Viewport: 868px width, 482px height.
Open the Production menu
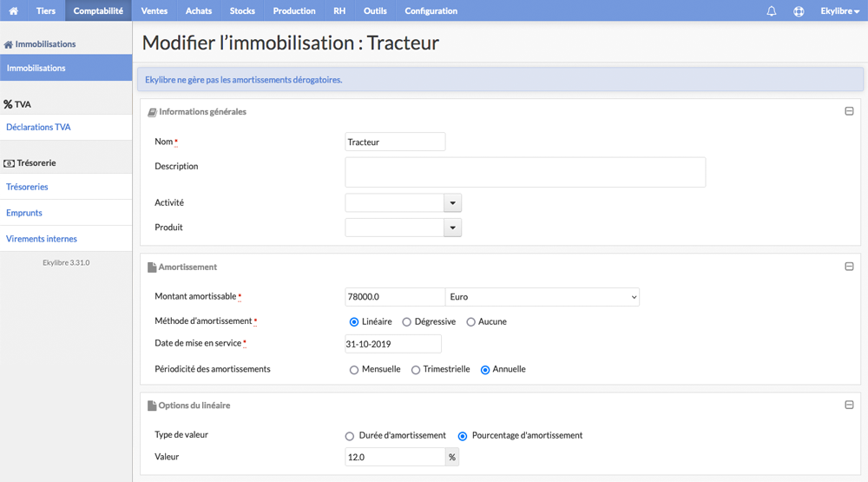(x=294, y=10)
